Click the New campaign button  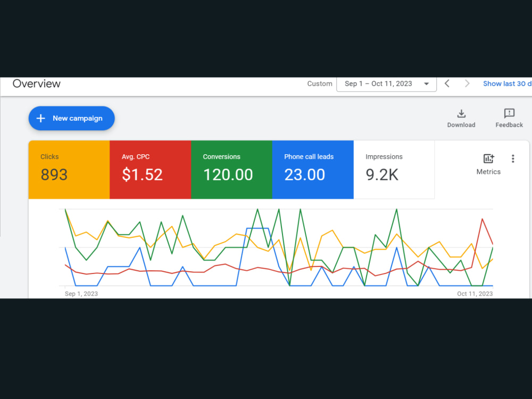click(x=72, y=118)
